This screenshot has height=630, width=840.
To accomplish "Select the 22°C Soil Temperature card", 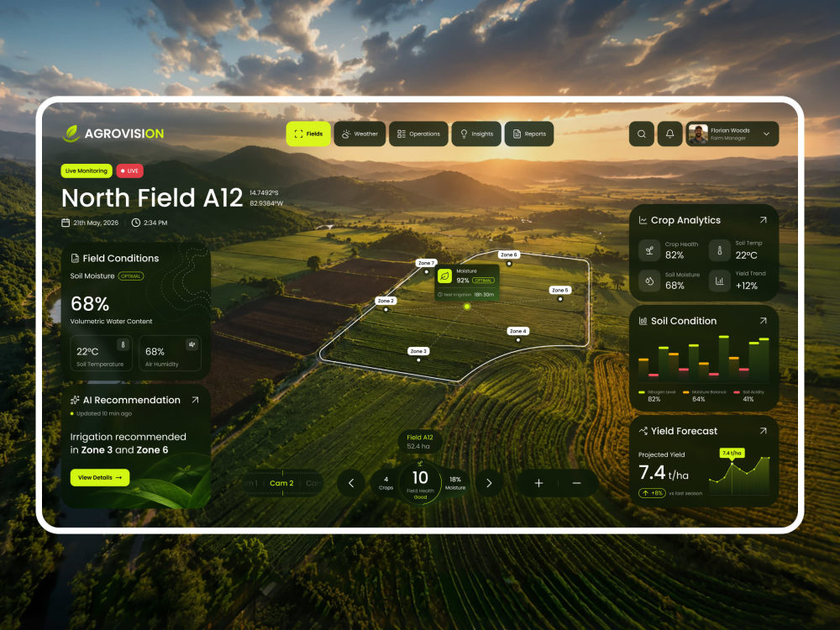I will [102, 353].
